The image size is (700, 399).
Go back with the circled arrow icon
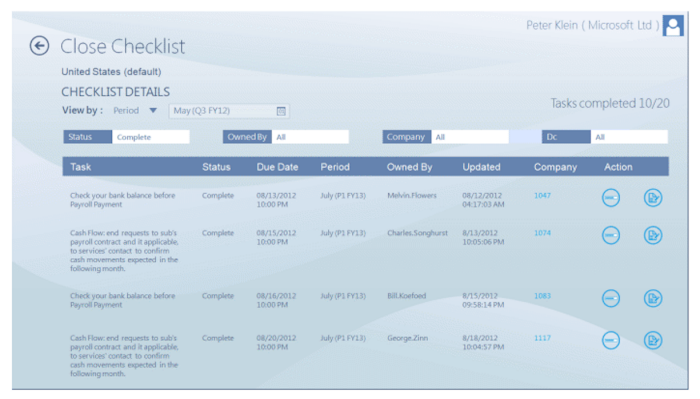pyautogui.click(x=39, y=46)
